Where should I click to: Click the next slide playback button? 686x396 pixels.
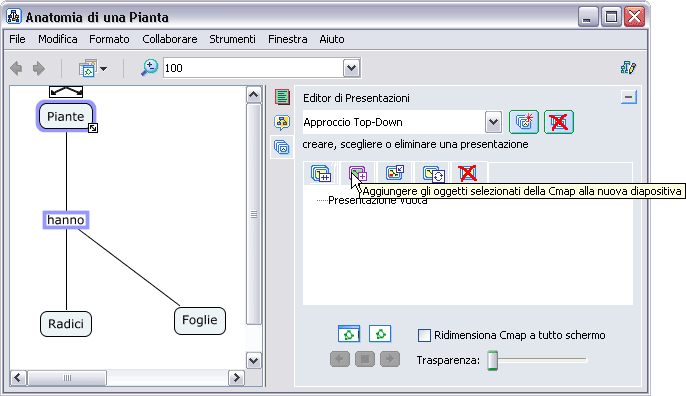tap(390, 359)
